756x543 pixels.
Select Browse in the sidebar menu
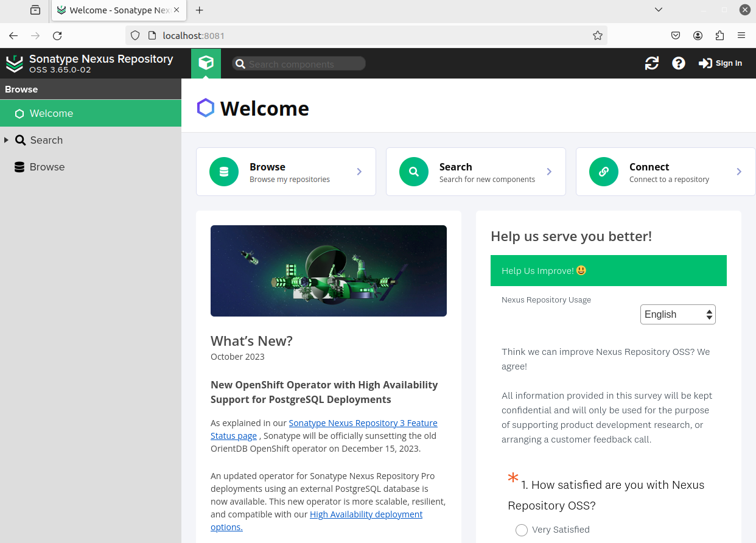point(91,167)
